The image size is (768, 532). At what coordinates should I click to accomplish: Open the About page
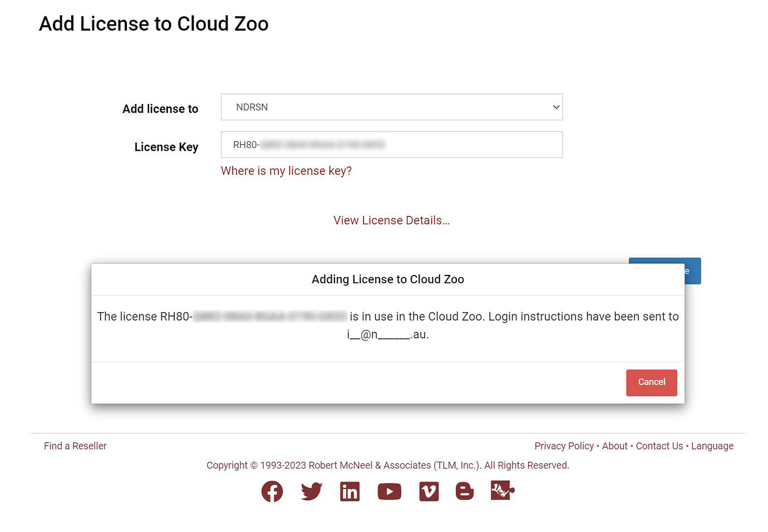(x=614, y=446)
